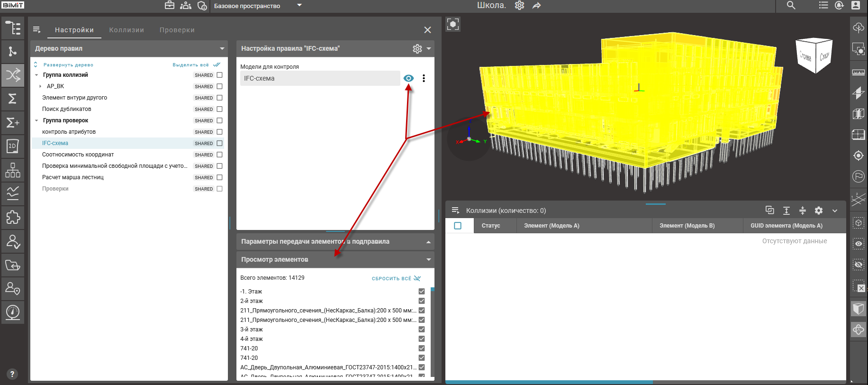The height and width of the screenshot is (385, 868).
Task: Open the speedometer dashboard tool
Action: 13,312
